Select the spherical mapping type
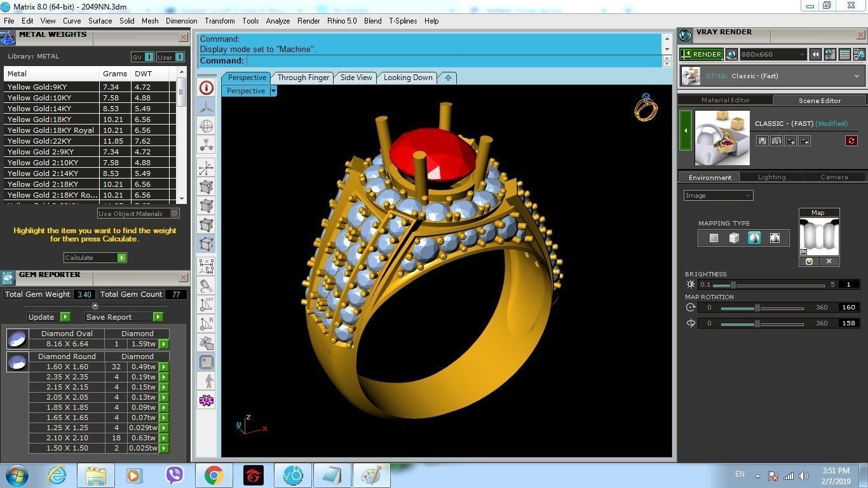Viewport: 868px width, 488px height. click(754, 238)
